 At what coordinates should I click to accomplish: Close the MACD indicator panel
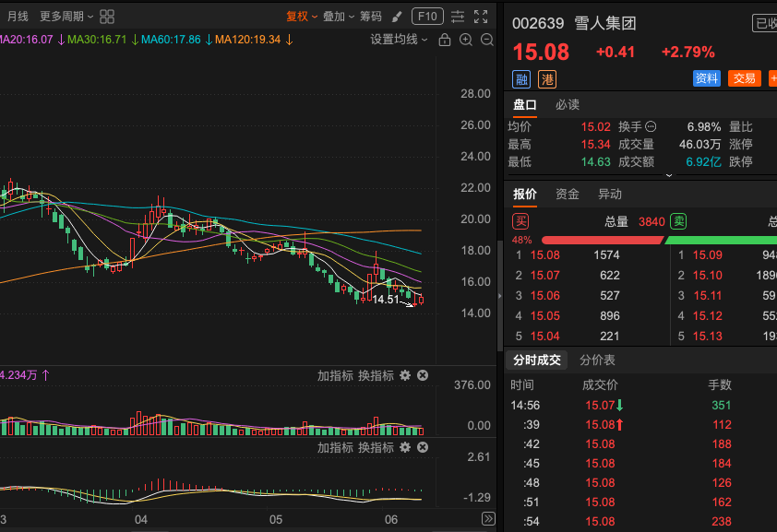423,447
